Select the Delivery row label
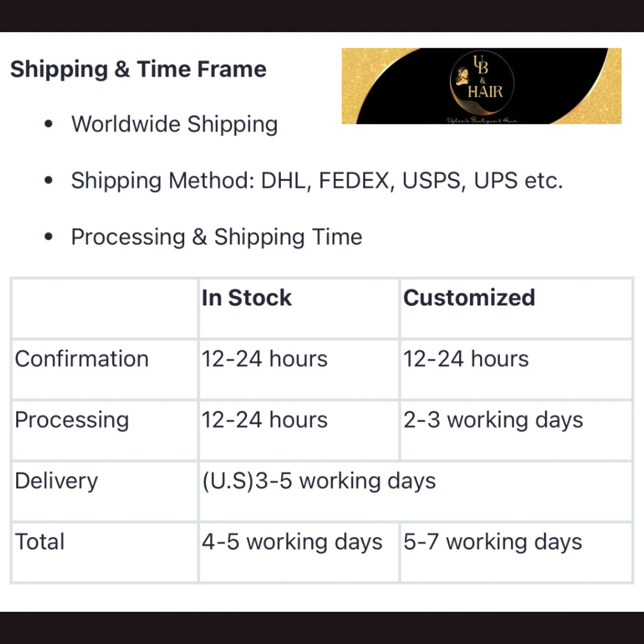 [x=56, y=481]
